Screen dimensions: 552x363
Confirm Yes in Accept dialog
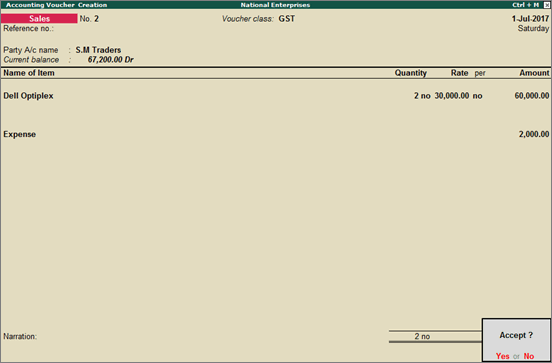pos(502,356)
